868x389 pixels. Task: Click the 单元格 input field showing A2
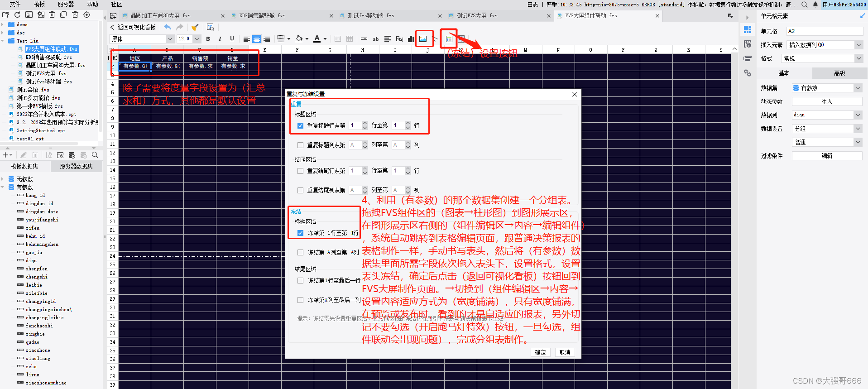[825, 31]
